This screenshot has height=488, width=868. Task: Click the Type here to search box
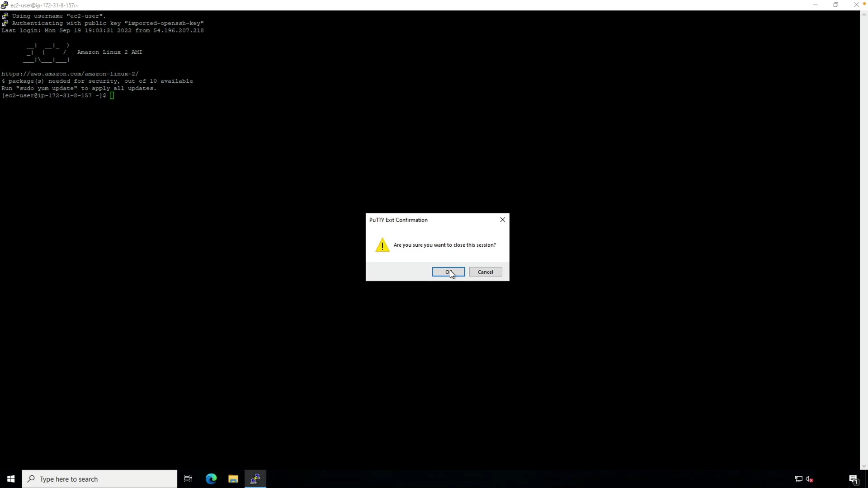coord(99,479)
